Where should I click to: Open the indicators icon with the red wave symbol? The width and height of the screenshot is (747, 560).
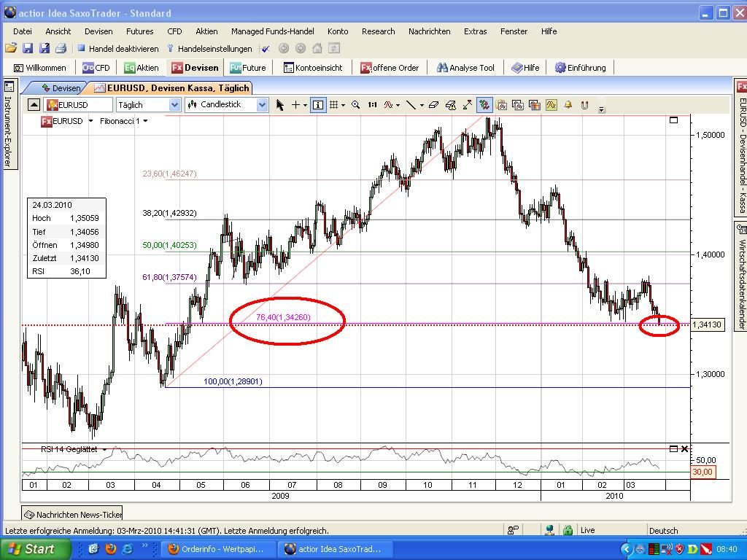389,104
